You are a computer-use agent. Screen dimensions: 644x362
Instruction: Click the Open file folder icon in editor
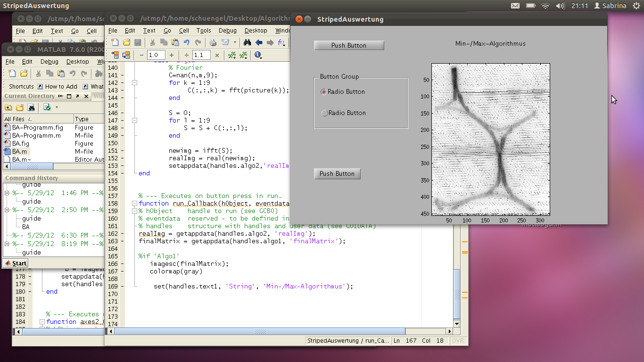tap(126, 42)
